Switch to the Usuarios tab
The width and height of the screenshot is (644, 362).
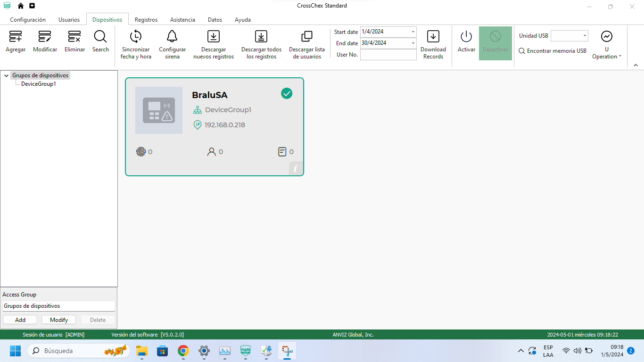69,20
